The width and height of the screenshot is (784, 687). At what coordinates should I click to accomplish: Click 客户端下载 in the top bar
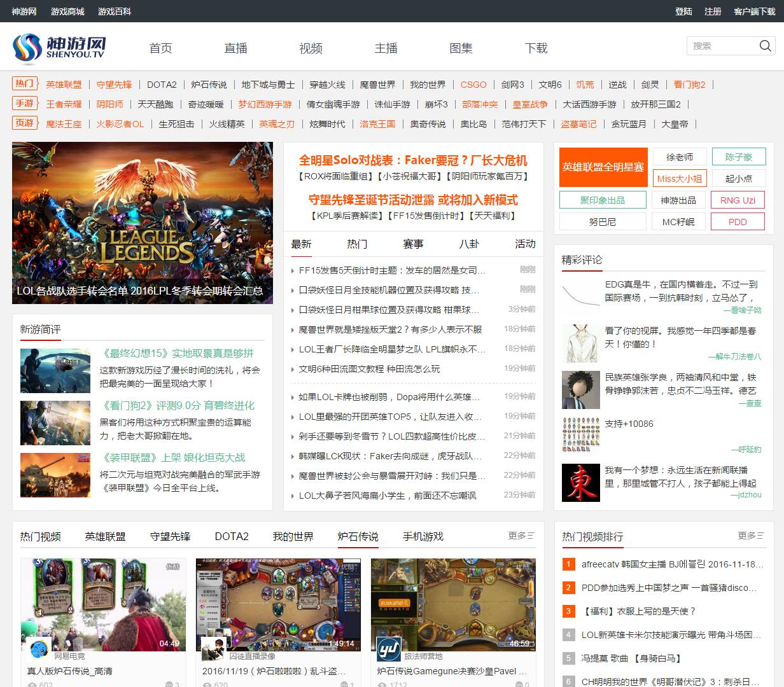tap(754, 11)
